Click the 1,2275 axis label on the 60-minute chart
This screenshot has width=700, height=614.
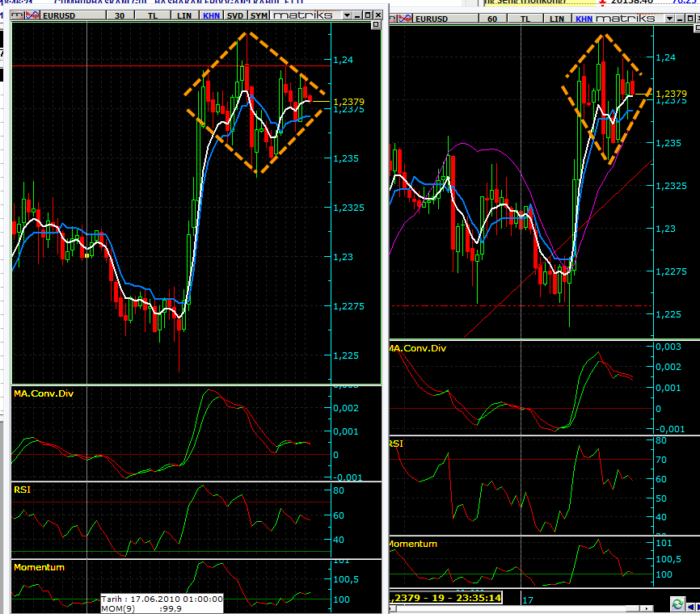(671, 271)
